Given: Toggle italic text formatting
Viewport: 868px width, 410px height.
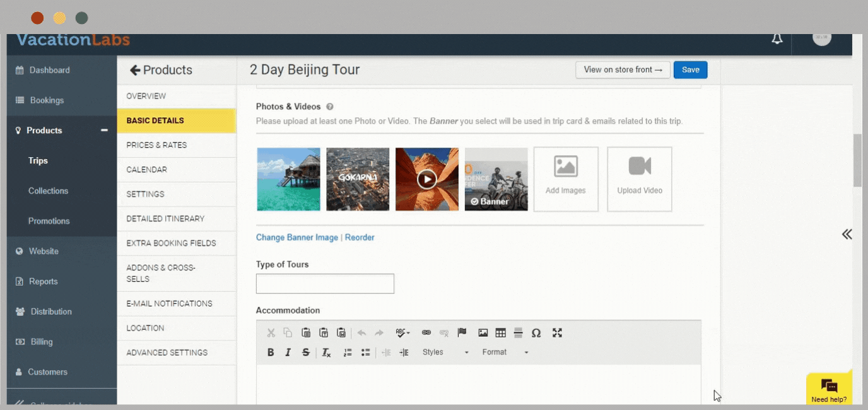Looking at the screenshot, I should (x=288, y=353).
